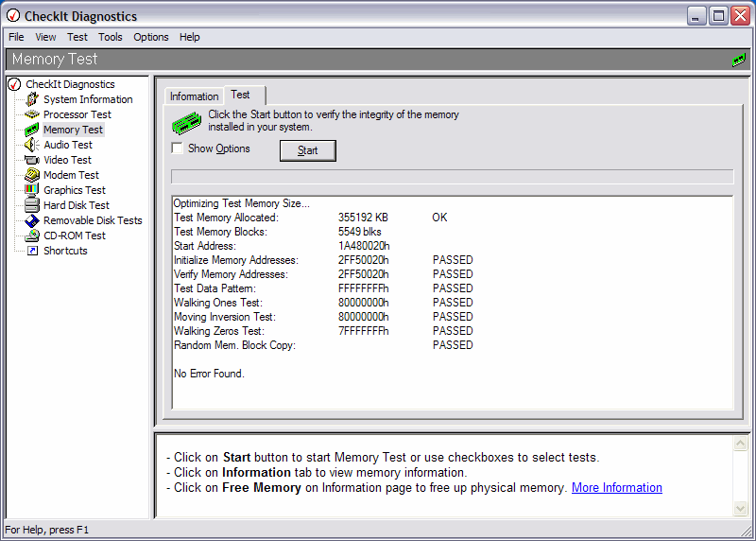Image resolution: width=756 pixels, height=541 pixels.
Task: Select Shortcuts in the tree
Action: tap(65, 251)
